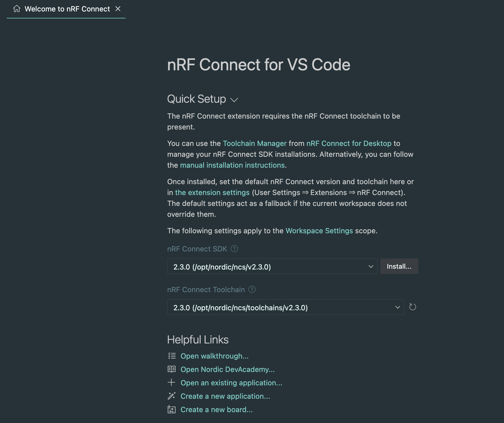Open the nRF Connect Toolchain dropdown
The height and width of the screenshot is (423, 504).
[x=285, y=307]
